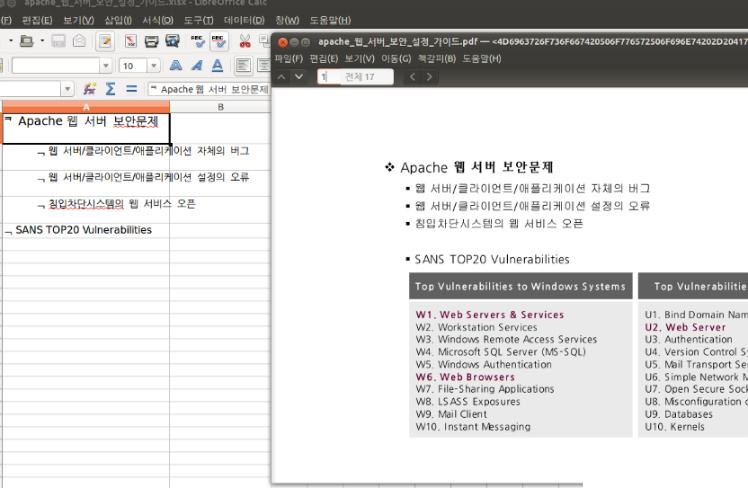Viewport: 748px width, 488px height.
Task: Click 'W4. Microsoft SQL Server (MS-SQL)' in PDF
Action: coord(500,352)
